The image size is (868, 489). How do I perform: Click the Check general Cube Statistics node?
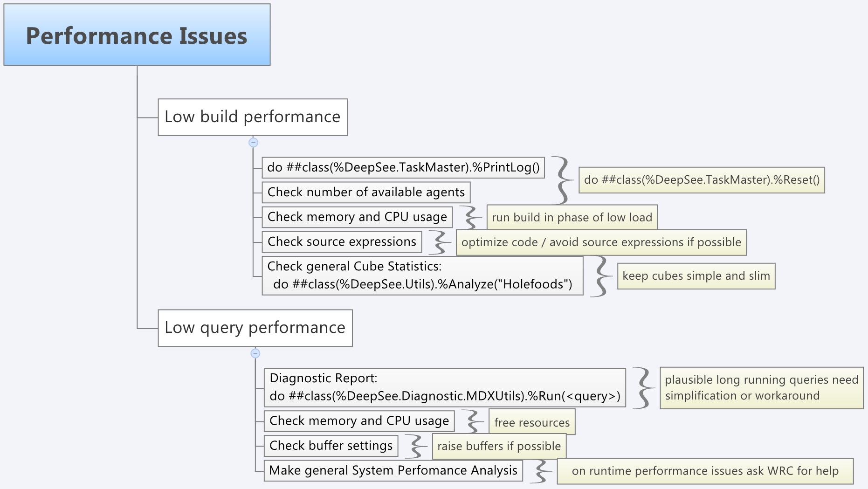coord(422,275)
